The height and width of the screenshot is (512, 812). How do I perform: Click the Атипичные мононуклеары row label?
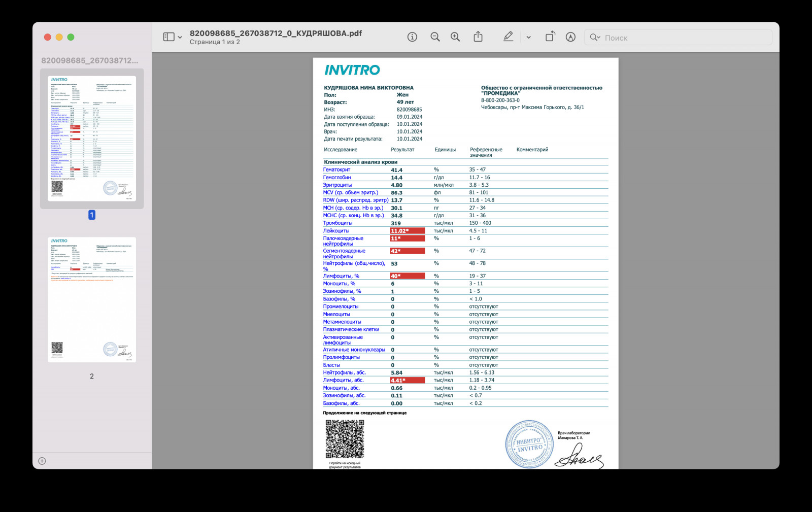point(354,350)
